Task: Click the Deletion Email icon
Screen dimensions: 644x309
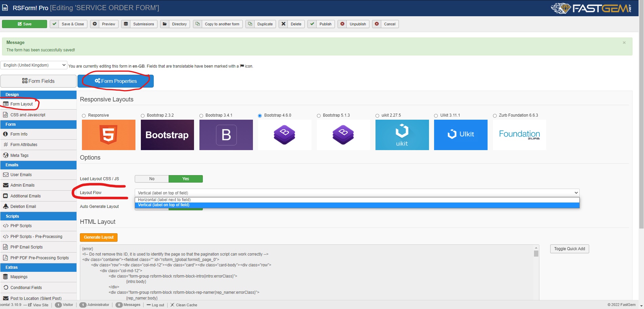Action: (6, 207)
